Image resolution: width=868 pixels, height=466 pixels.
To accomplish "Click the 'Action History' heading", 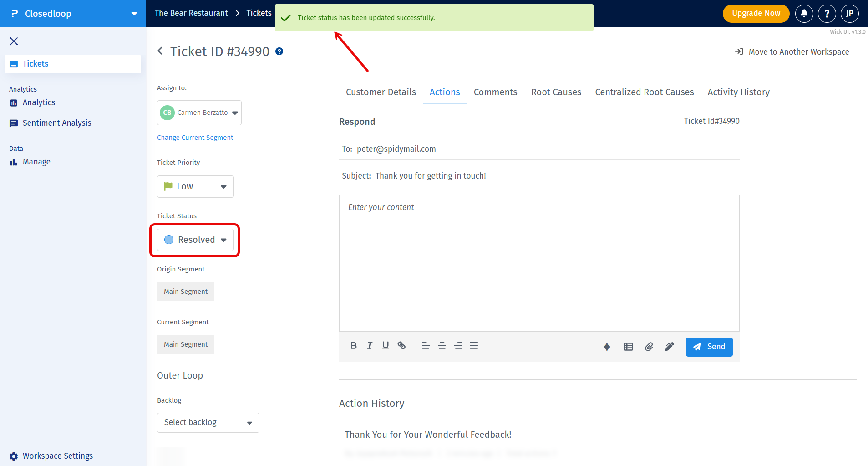I will coord(371,404).
